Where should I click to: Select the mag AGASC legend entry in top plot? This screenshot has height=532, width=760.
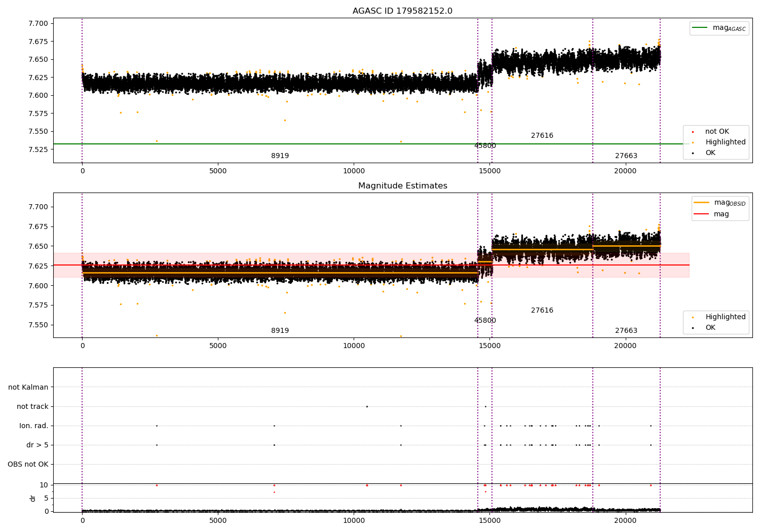(x=719, y=28)
